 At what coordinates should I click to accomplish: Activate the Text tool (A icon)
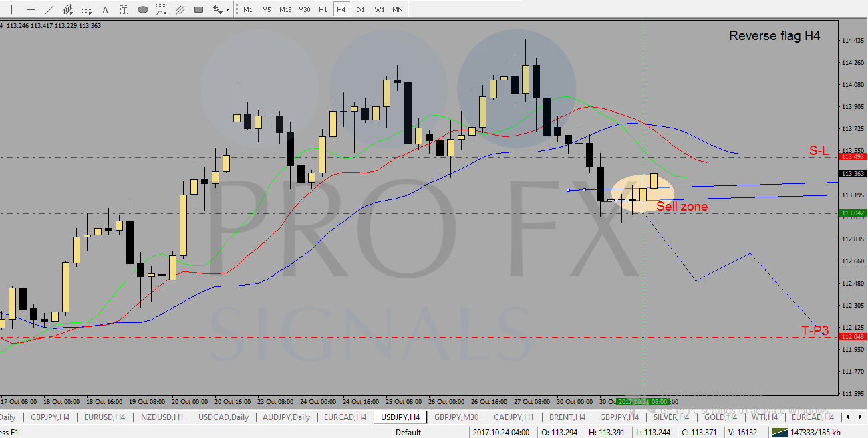[x=105, y=9]
